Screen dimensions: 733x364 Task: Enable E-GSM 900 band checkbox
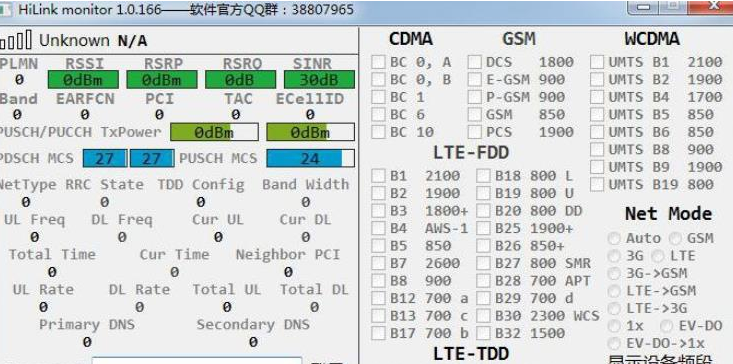[474, 79]
